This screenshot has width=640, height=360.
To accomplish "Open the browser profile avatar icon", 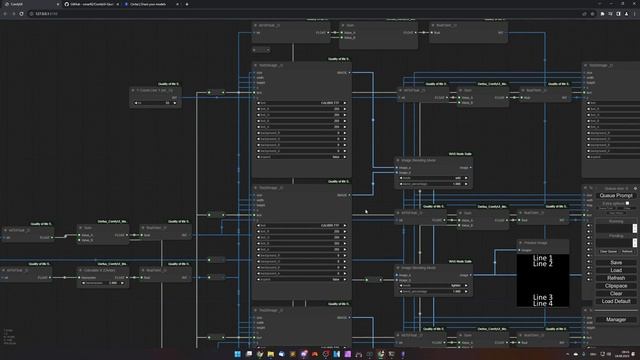I will (x=627, y=13).
